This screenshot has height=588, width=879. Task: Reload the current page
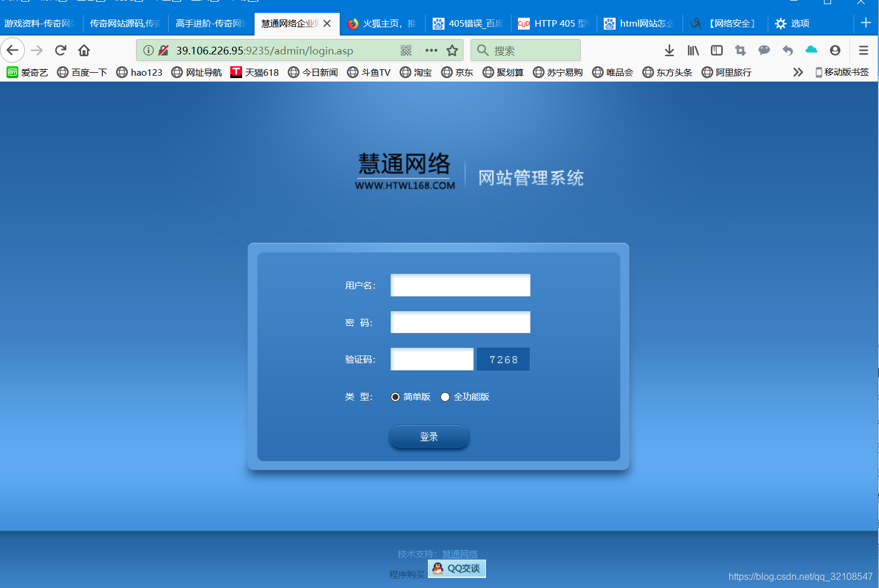point(60,50)
